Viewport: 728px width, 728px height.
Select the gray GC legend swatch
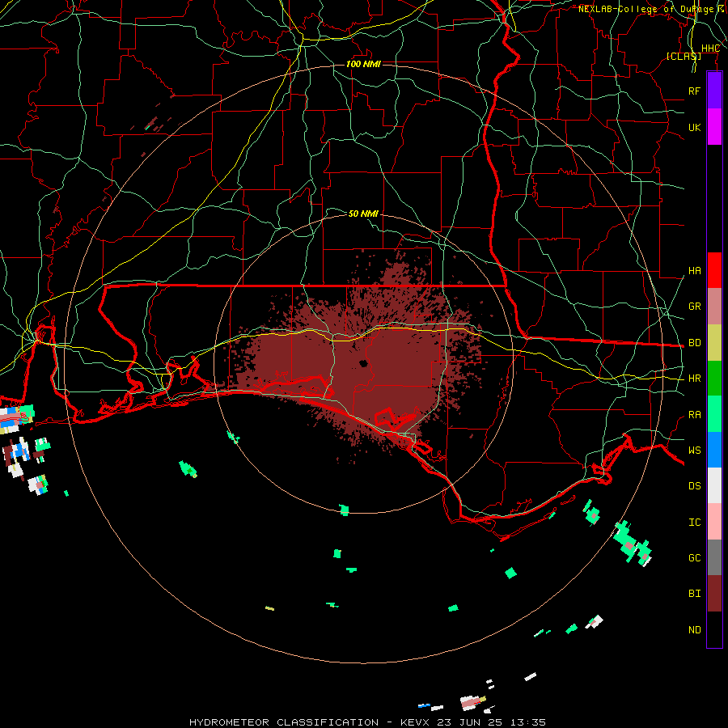click(x=714, y=557)
